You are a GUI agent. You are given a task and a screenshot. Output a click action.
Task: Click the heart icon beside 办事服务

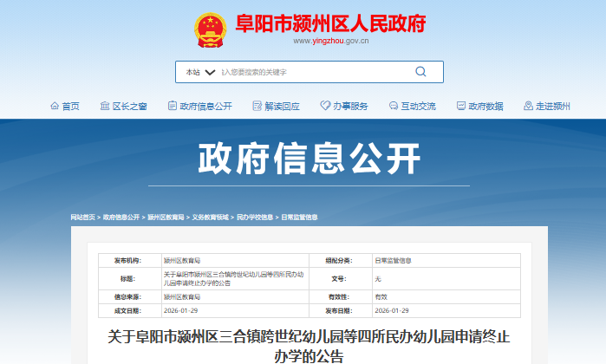[x=325, y=105]
